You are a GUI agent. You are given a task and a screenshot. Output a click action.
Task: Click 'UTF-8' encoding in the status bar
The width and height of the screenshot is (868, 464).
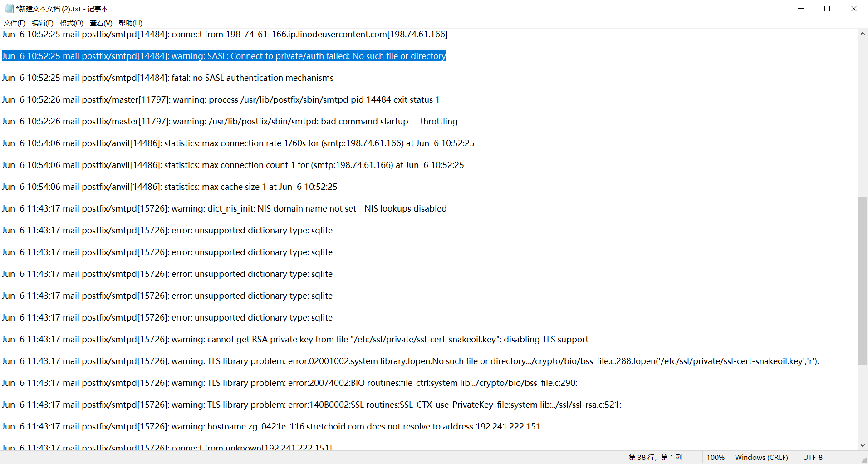pyautogui.click(x=813, y=457)
